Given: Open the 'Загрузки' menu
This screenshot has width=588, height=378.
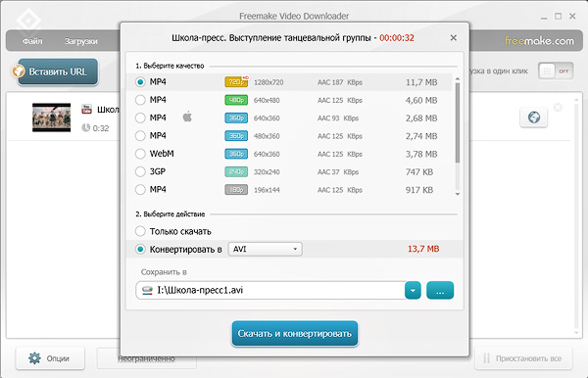Looking at the screenshot, I should (x=81, y=41).
